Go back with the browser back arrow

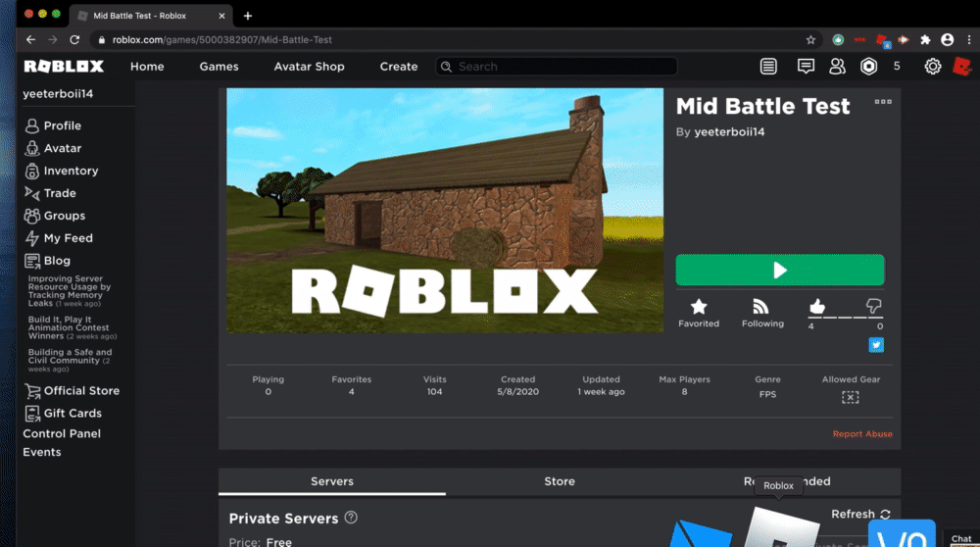30,39
